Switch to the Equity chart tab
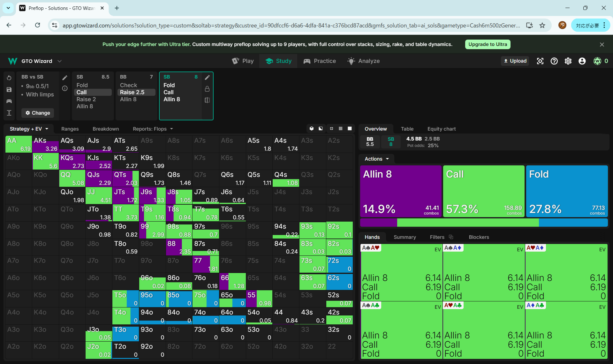 (441, 129)
